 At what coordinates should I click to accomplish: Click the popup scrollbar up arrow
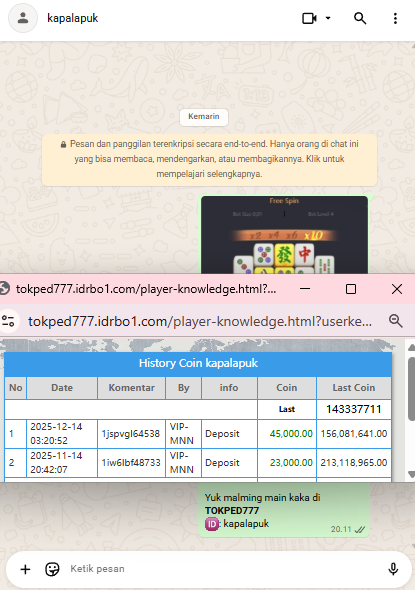tap(411, 347)
